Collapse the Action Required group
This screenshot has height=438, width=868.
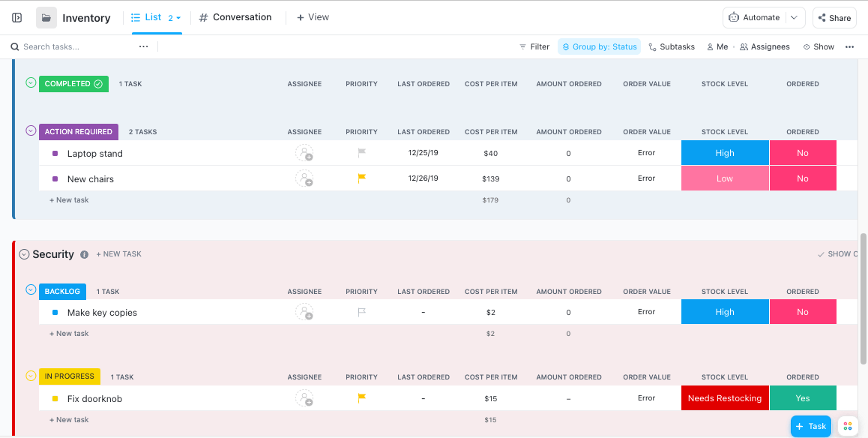[31, 131]
